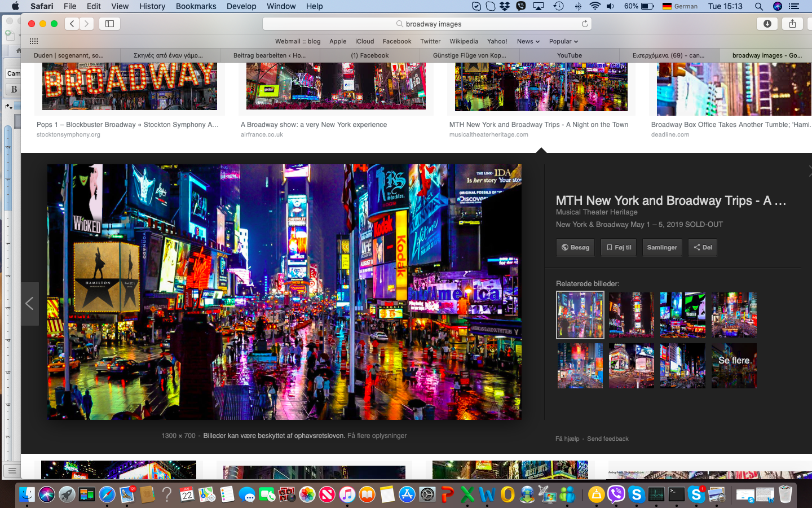Open Launchpad rocket icon in Dock

67,495
